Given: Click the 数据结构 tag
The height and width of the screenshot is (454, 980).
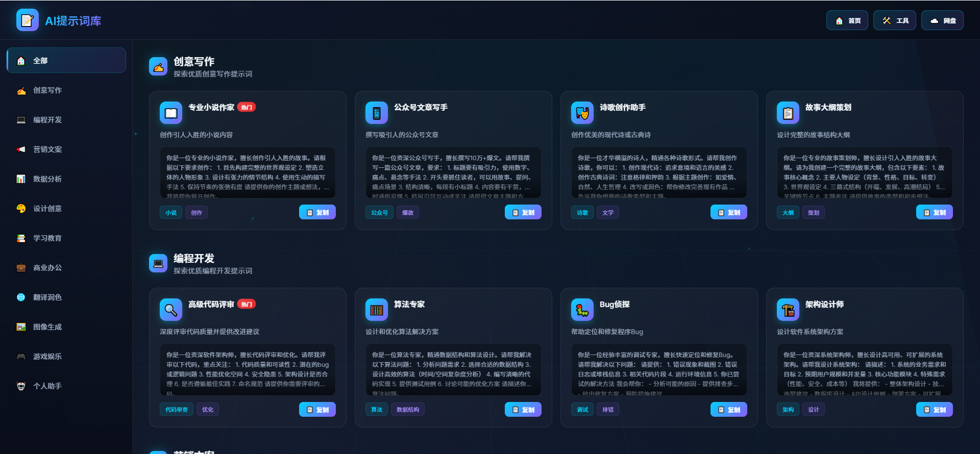Looking at the screenshot, I should [408, 410].
